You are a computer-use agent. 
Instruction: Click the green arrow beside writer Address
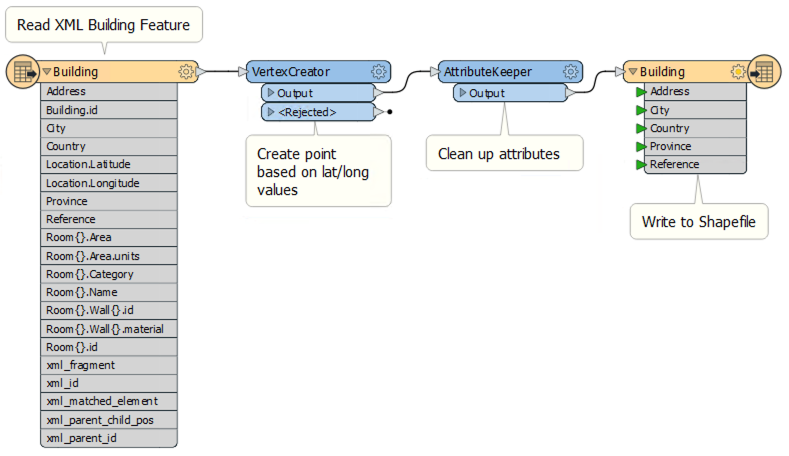[641, 92]
